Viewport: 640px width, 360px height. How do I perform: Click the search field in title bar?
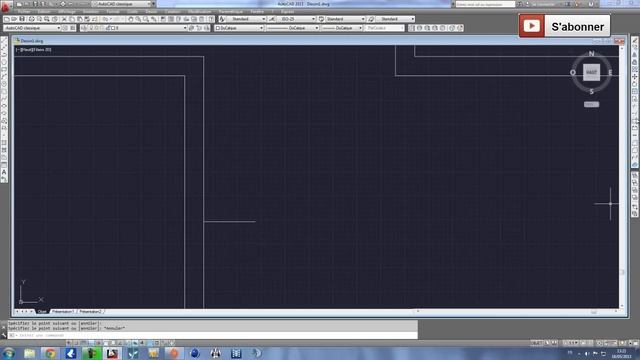point(485,4)
